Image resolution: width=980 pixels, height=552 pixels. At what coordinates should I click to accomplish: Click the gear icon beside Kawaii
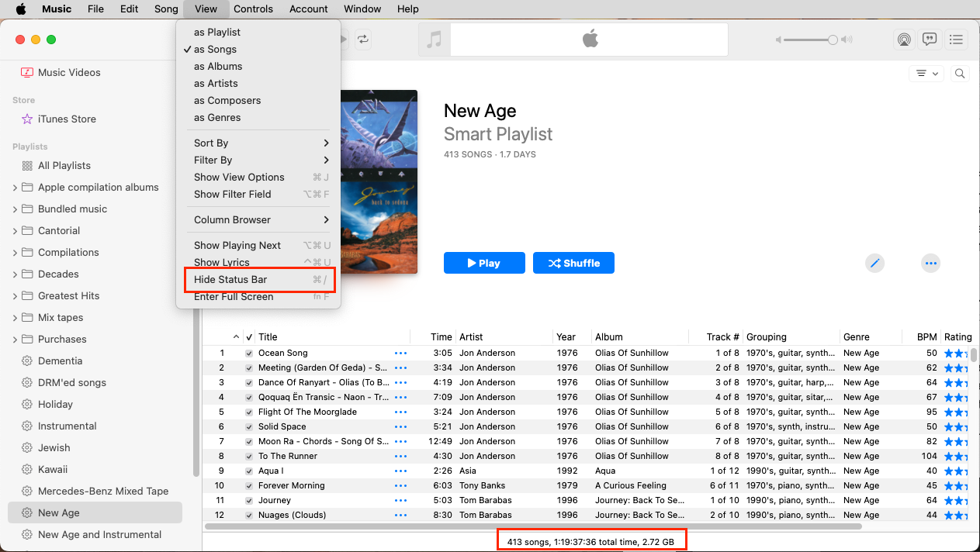[27, 469]
